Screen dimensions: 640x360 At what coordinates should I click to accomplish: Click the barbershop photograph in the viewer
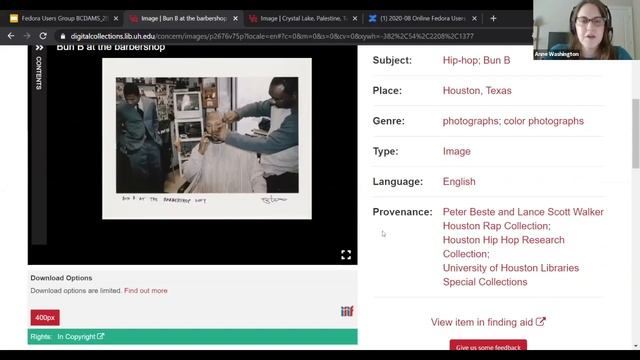click(x=207, y=138)
